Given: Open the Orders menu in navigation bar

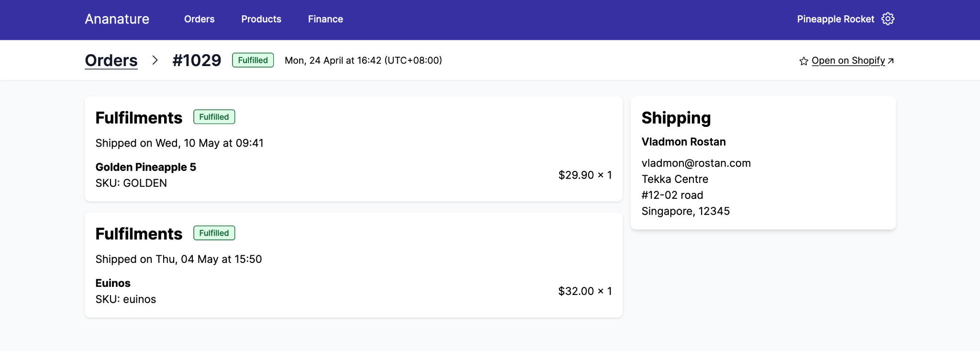Looking at the screenshot, I should (x=199, y=19).
